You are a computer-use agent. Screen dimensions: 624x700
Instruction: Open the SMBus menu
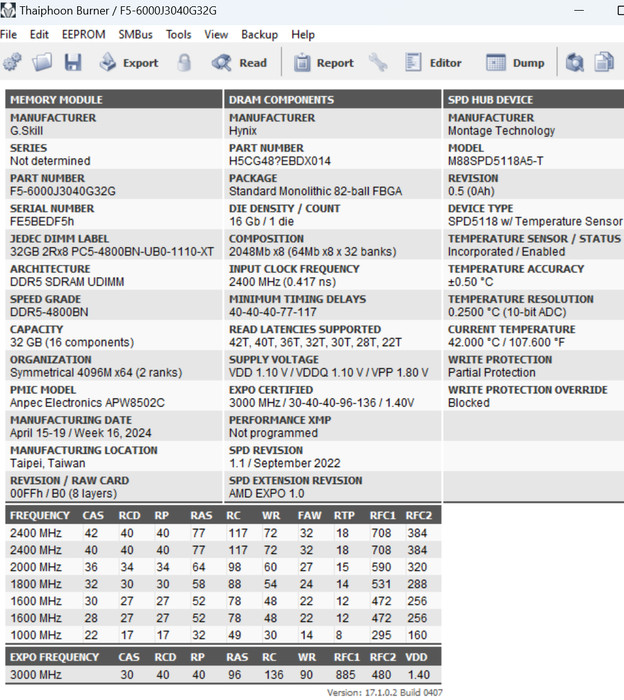pyautogui.click(x=135, y=34)
